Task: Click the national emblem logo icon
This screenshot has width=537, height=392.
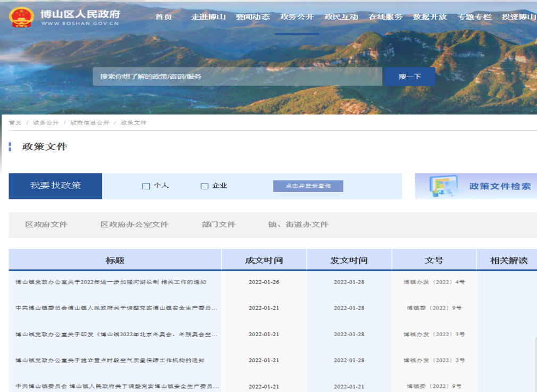Action: click(21, 17)
